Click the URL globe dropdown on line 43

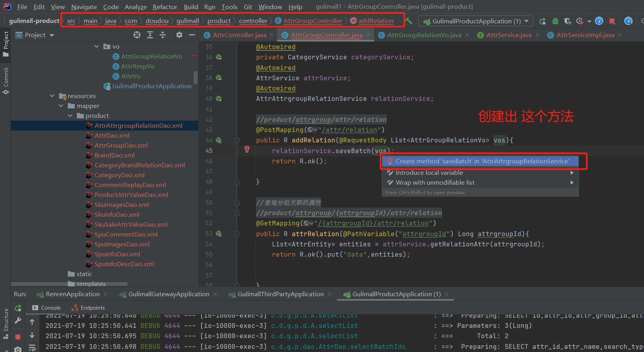click(x=312, y=130)
